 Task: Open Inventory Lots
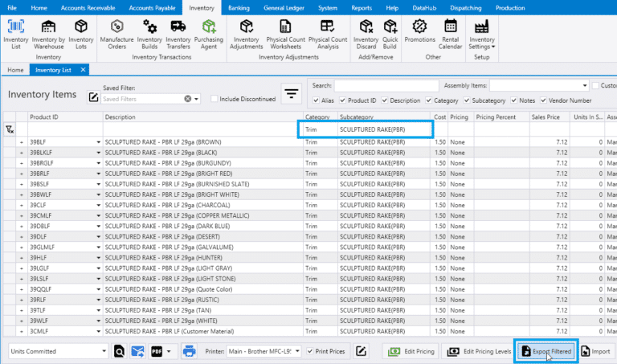coord(81,35)
